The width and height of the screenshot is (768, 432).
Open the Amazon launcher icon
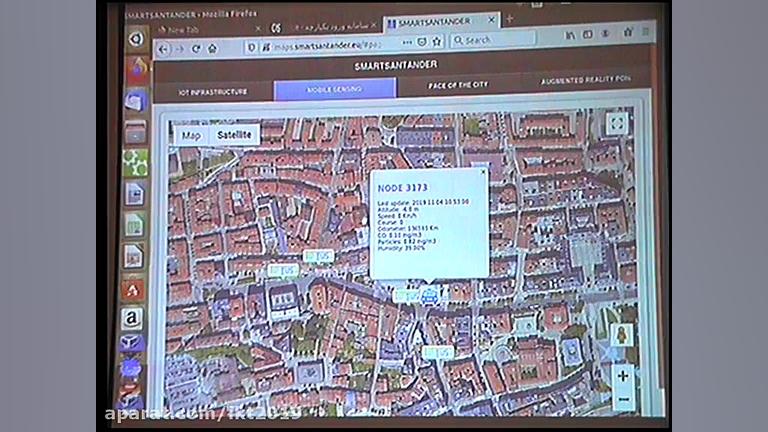132,318
